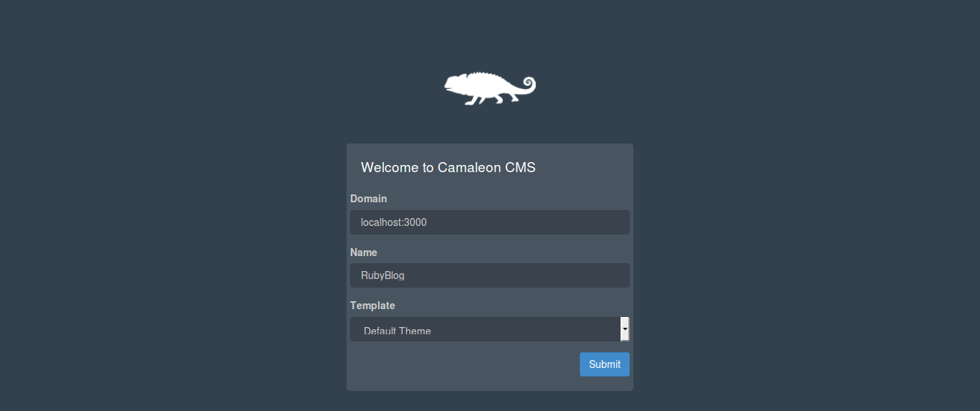Expand the Default Theme combo box
The height and width of the screenshot is (411, 980).
pos(490,329)
